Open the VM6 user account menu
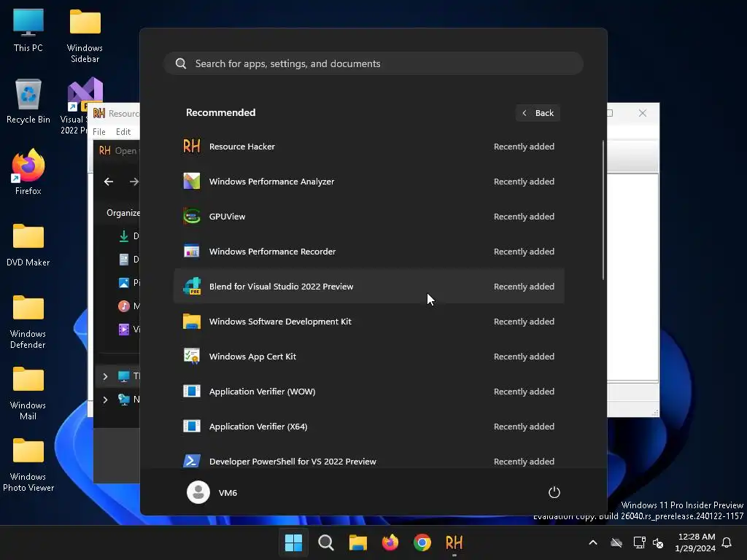747x560 pixels. click(212, 492)
